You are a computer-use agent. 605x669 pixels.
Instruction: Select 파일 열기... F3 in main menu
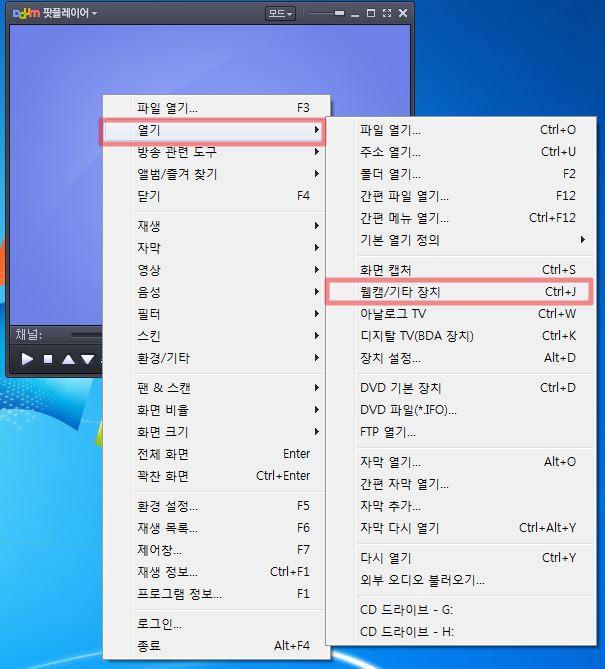click(216, 108)
